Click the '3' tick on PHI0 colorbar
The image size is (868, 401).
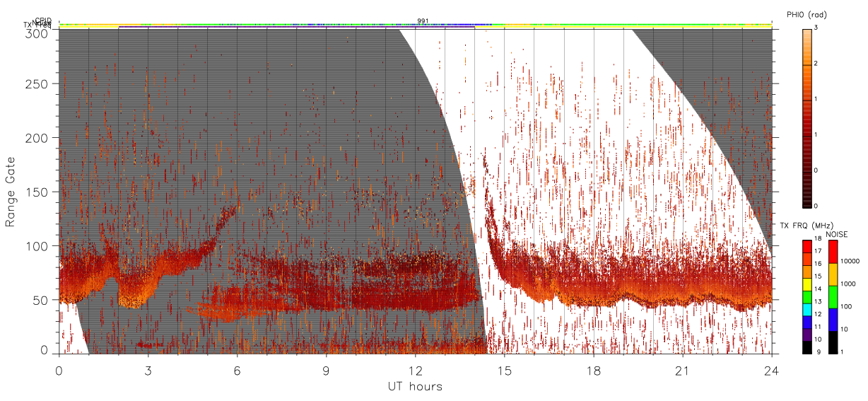815,28
